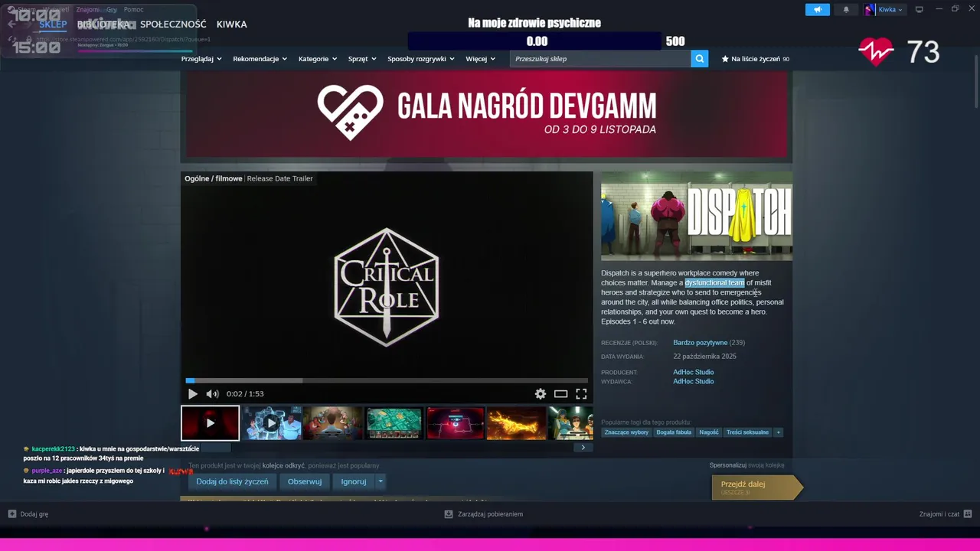This screenshot has width=980, height=551.
Task: Open the Pomoc menu
Action: coord(133,10)
